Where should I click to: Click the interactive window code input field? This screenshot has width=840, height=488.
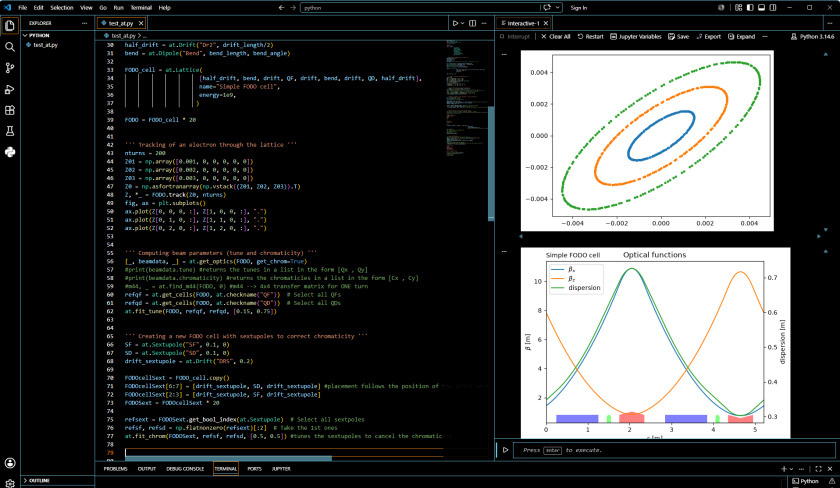(x=674, y=450)
